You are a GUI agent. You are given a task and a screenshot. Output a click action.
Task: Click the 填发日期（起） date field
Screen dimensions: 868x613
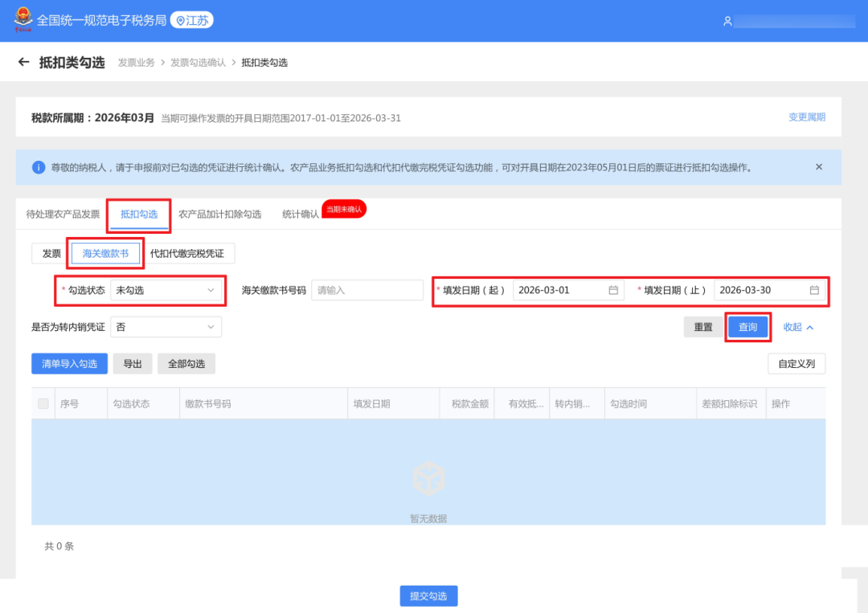tap(568, 290)
